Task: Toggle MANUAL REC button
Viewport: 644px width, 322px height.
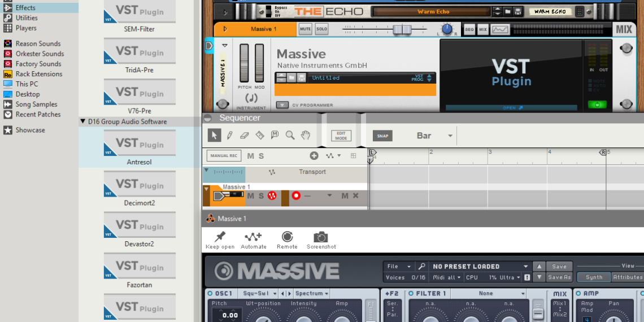Action: 223,156
